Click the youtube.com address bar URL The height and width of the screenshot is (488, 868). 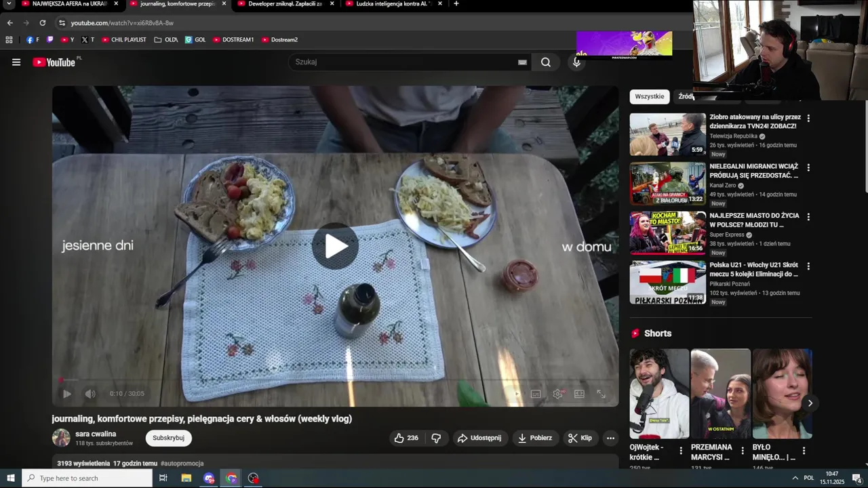[x=122, y=23]
